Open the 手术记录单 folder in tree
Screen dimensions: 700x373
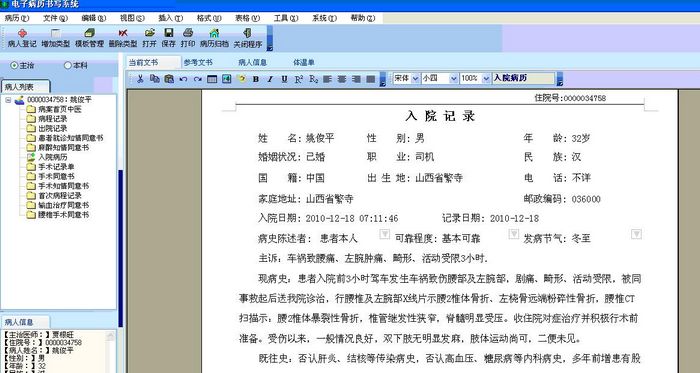[56, 167]
